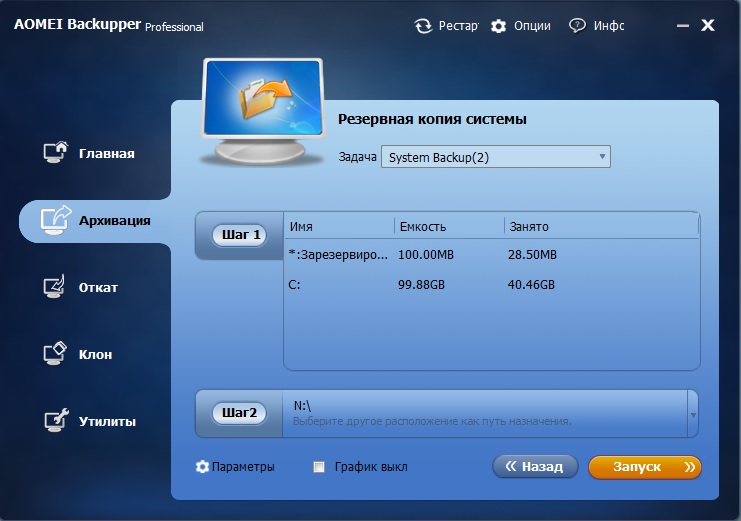Image resolution: width=741 pixels, height=521 pixels.
Task: Select the N:\ destination path field
Action: 485,414
